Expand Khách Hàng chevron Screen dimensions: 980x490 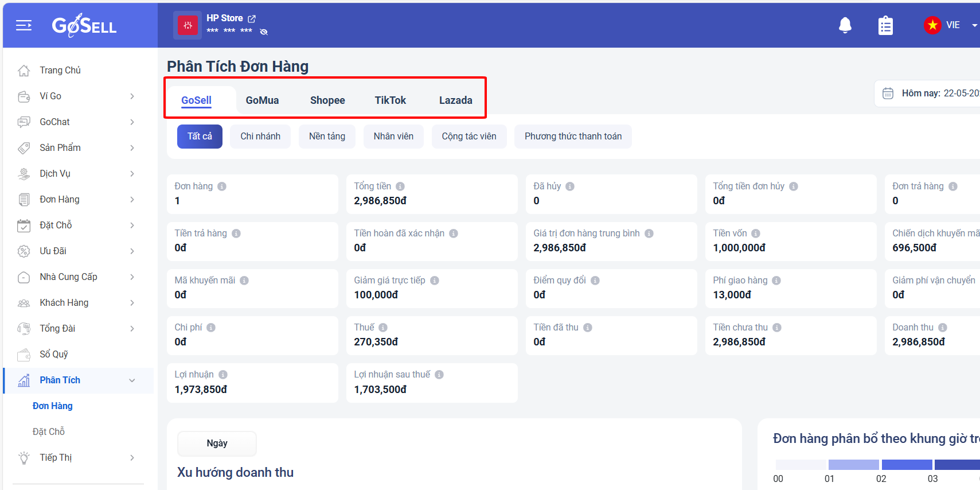tap(132, 303)
